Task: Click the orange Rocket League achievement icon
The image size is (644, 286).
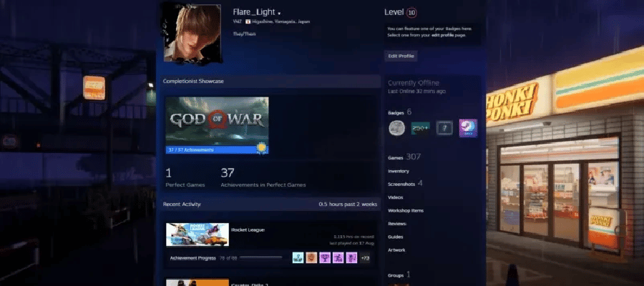Action: [x=311, y=257]
